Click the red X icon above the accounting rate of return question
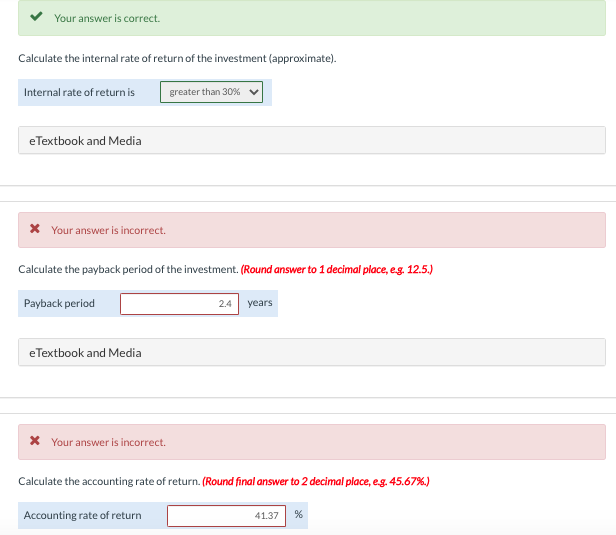 click(x=35, y=441)
